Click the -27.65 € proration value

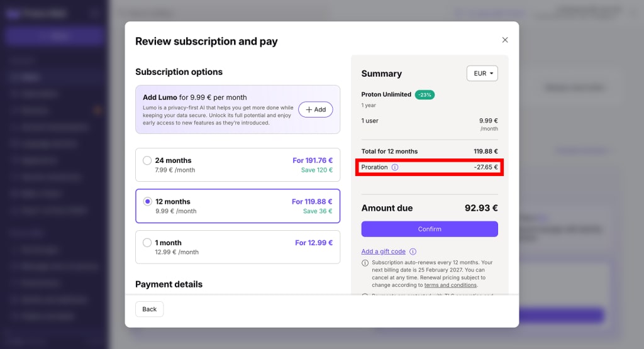[486, 167]
